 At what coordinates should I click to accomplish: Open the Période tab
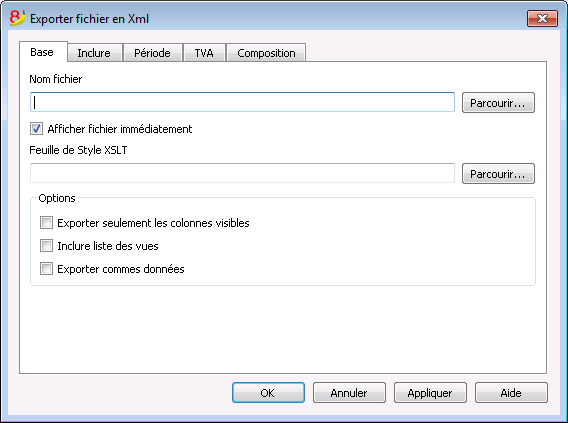click(x=153, y=53)
